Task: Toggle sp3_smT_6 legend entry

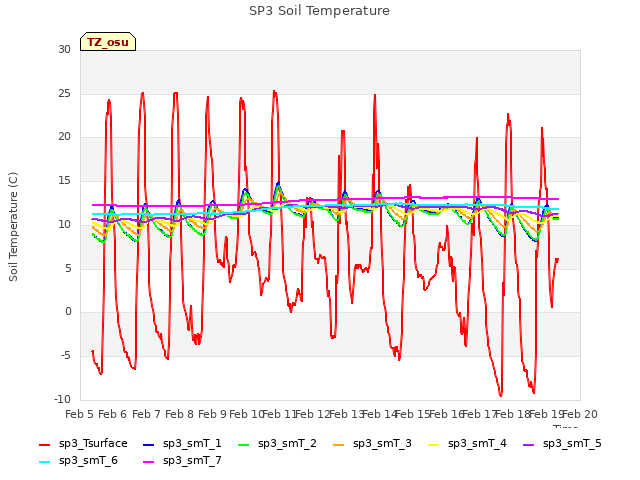Action: [78, 461]
